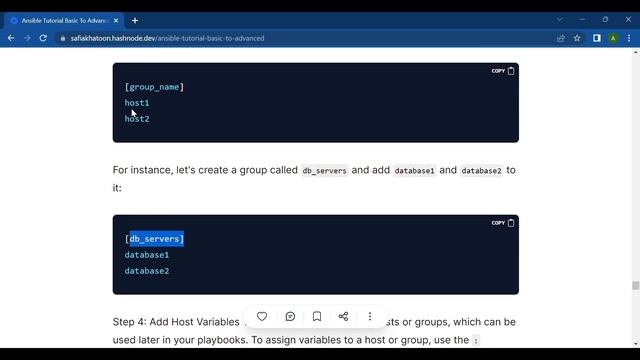Bookmark the article in floating bar
Image resolution: width=640 pixels, height=360 pixels.
(317, 316)
